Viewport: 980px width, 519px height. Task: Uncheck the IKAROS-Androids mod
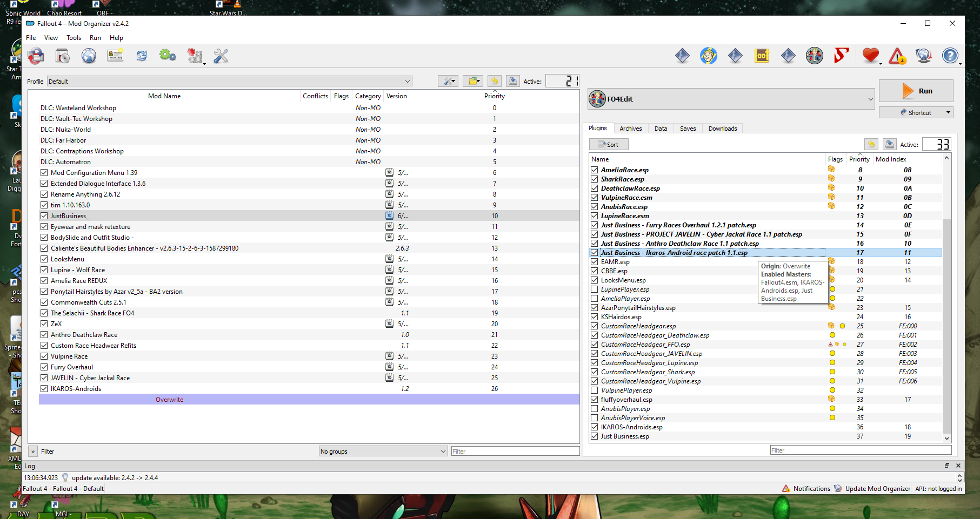click(44, 389)
